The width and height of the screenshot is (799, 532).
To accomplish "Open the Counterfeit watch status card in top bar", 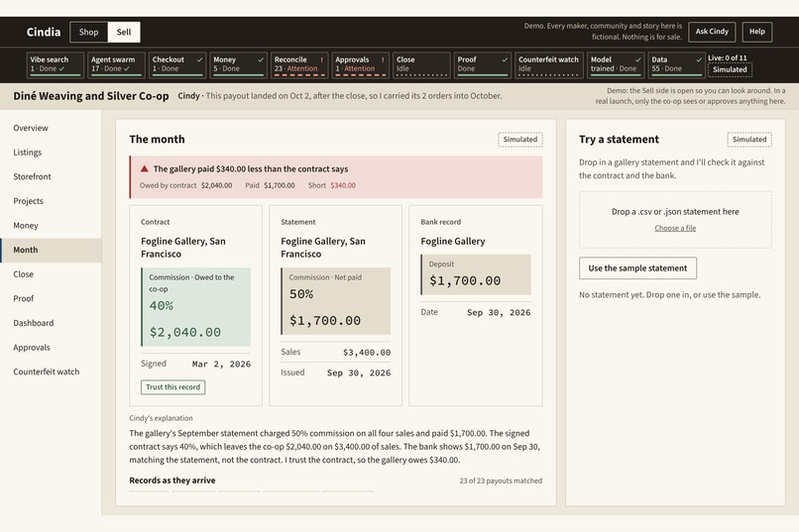I will [x=549, y=64].
